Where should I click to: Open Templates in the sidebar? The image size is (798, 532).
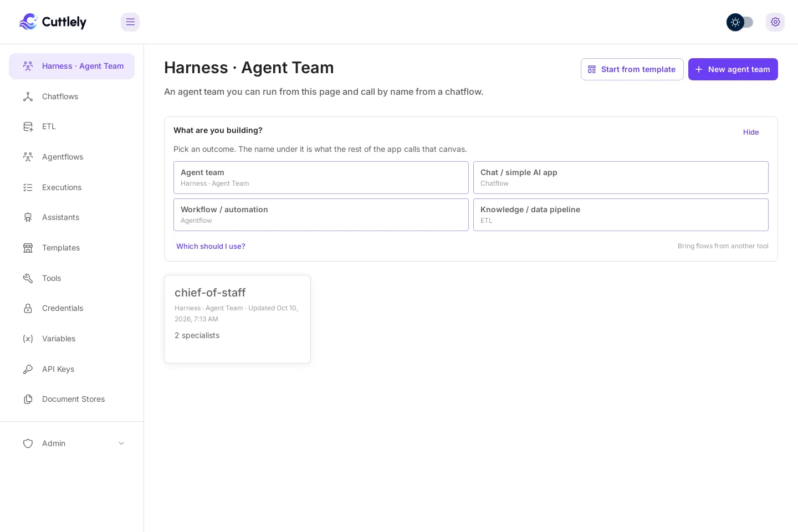pyautogui.click(x=72, y=248)
